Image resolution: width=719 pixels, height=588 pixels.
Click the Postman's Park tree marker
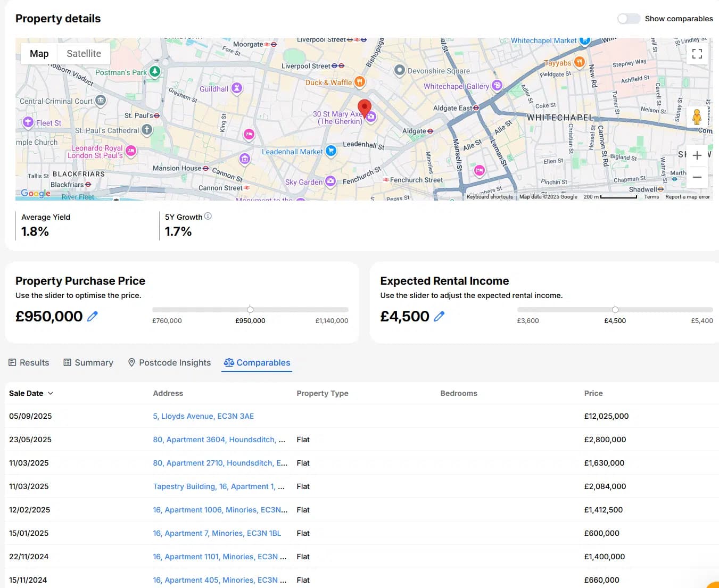tap(154, 71)
